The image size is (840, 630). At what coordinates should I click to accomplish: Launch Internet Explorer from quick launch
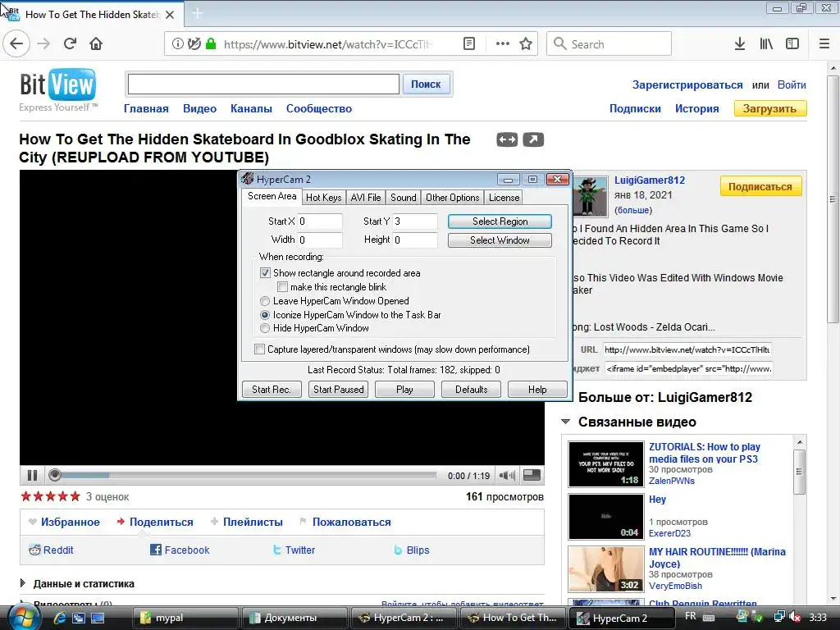click(x=59, y=618)
